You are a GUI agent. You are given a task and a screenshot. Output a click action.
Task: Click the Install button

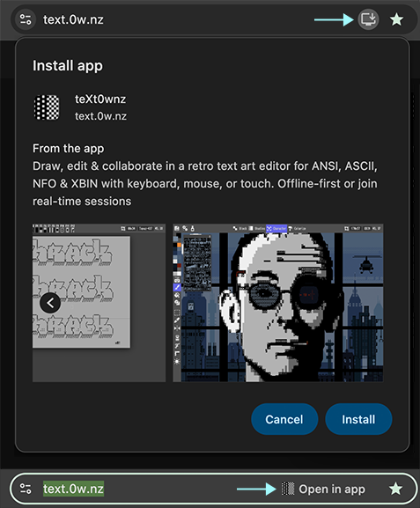[358, 419]
